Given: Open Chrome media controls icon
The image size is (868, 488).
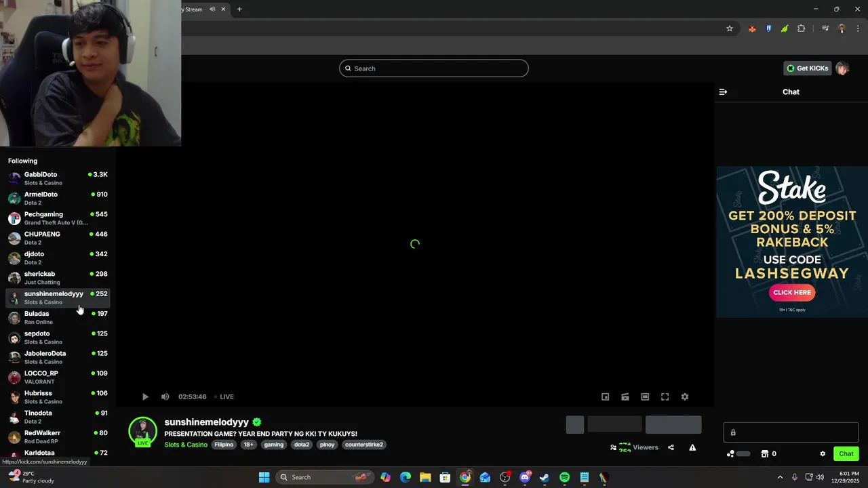Looking at the screenshot, I should pos(825,28).
